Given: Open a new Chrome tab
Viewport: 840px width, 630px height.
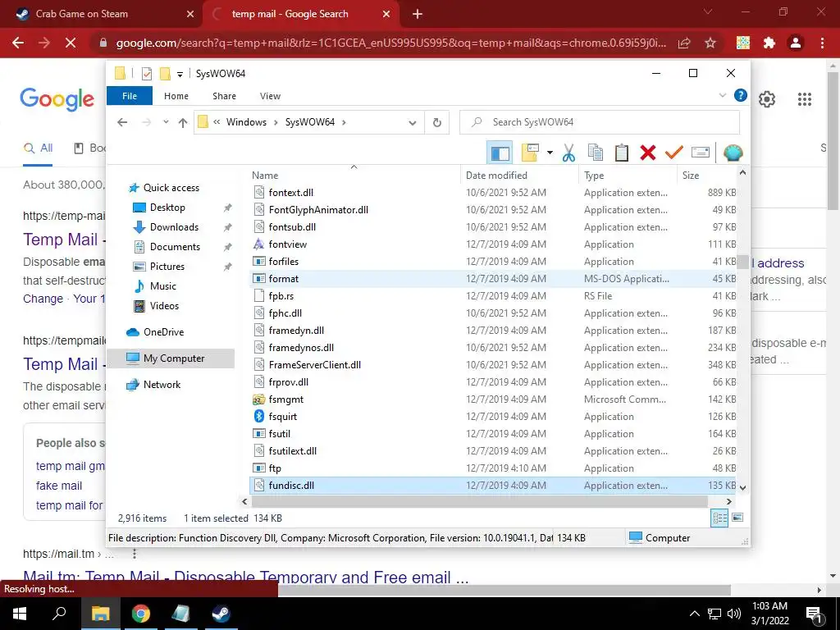Looking at the screenshot, I should click(x=418, y=15).
